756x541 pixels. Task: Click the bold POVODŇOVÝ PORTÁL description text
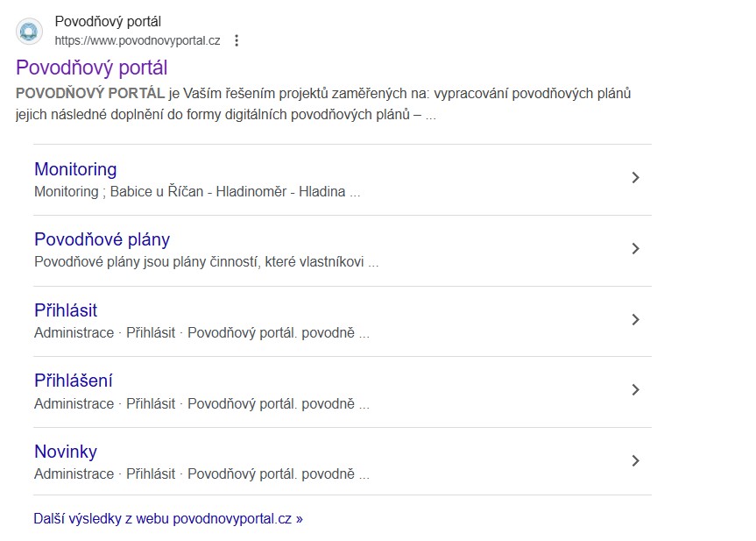point(90,94)
